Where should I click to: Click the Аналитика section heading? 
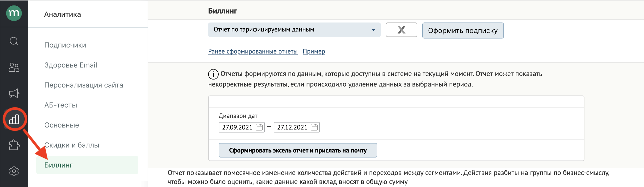63,14
